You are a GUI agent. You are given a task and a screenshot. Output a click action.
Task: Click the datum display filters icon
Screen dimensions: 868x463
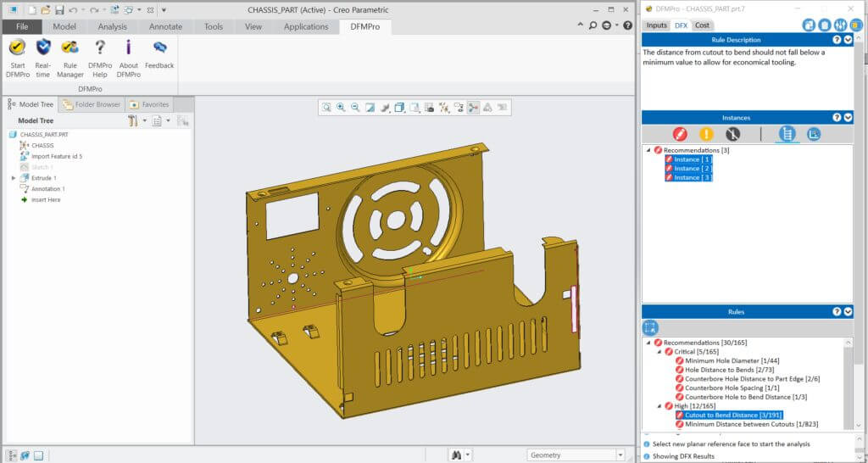(x=444, y=108)
